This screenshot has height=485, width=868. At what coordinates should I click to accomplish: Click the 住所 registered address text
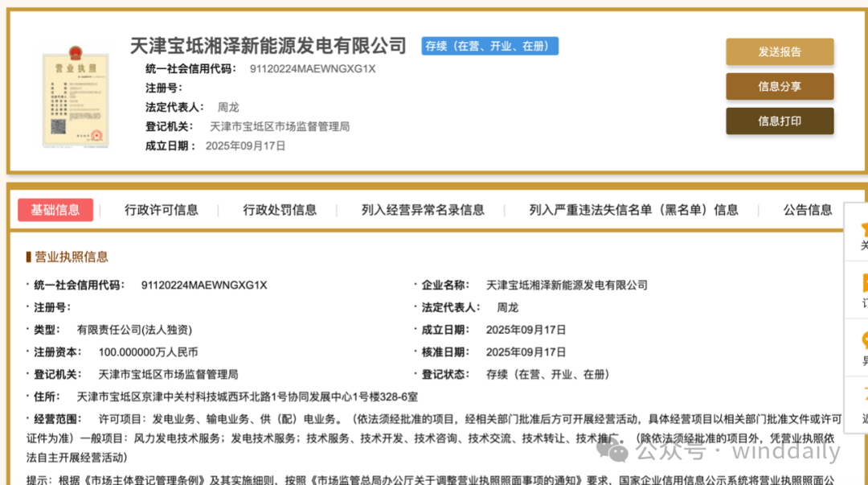coord(247,397)
